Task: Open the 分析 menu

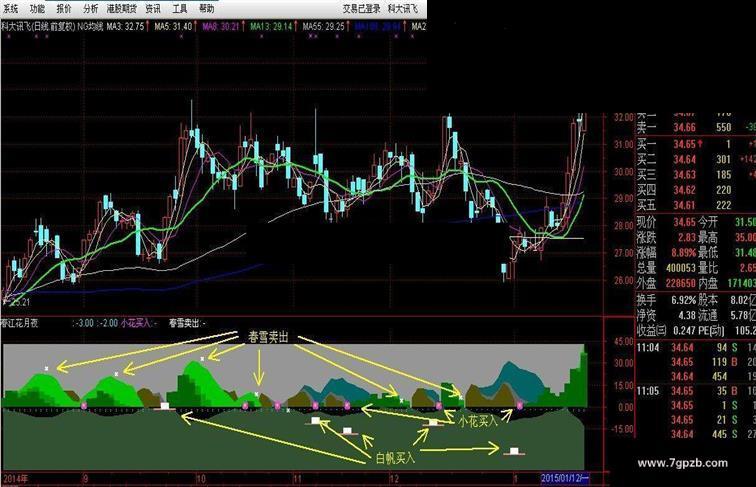Action: (90, 8)
